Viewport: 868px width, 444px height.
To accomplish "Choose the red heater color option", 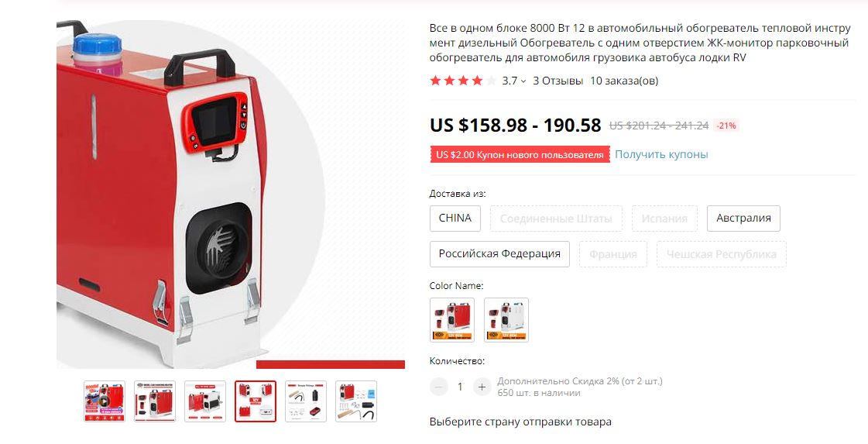I will point(452,320).
